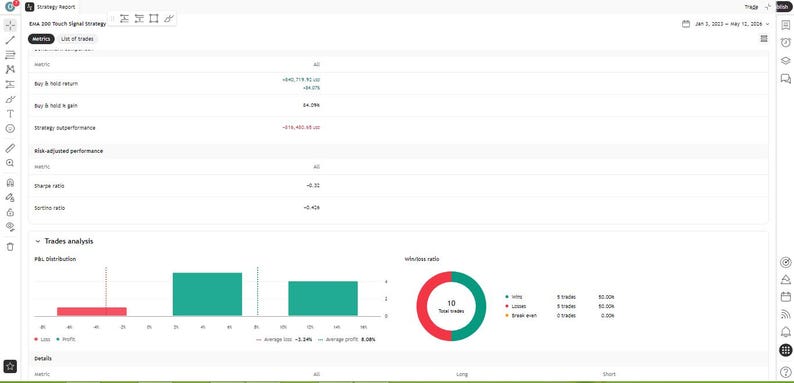Open the news feed icon
Screen dimensions: 794x383
click(785, 315)
